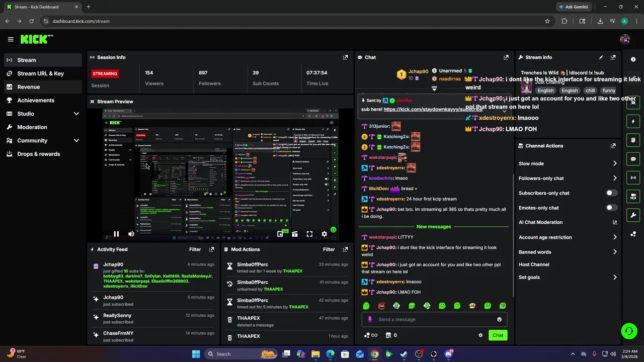
Task: Pop out the Stream info panel
Action: (613, 57)
